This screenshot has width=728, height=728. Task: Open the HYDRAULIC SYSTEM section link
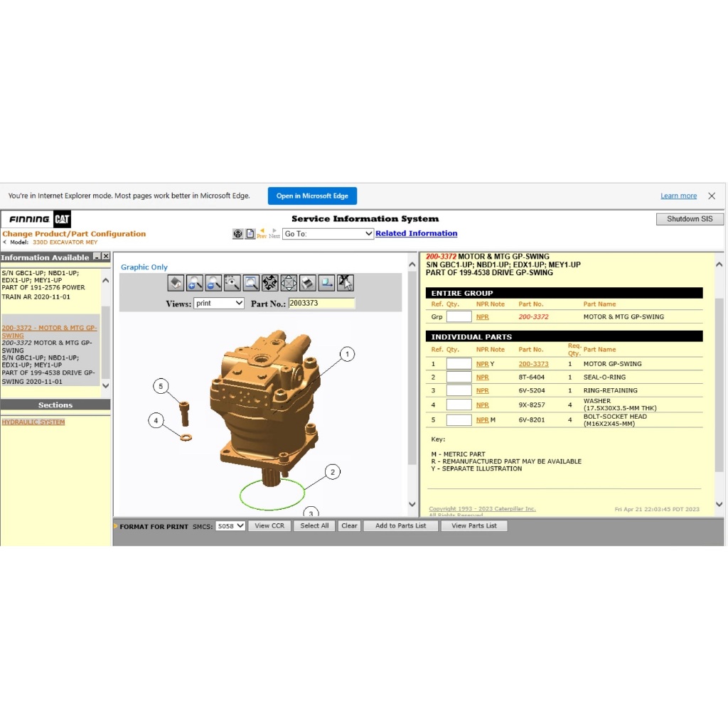[x=33, y=422]
